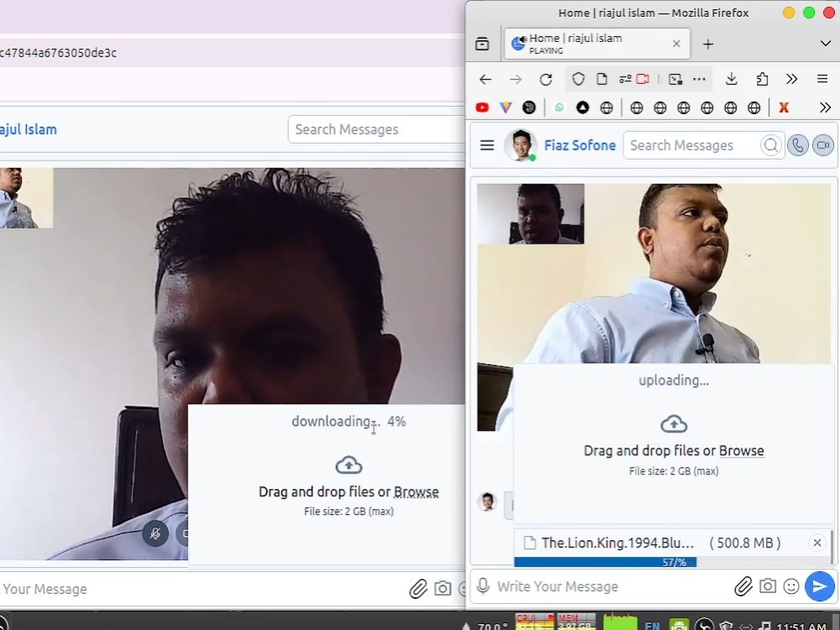This screenshot has width=840, height=630.
Task: Open the site permissions icon in address bar
Action: [x=625, y=79]
